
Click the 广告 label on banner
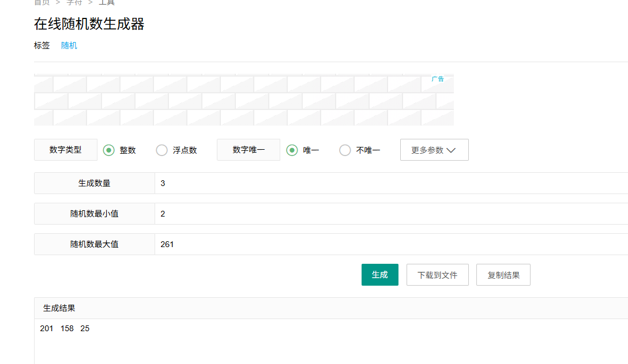point(438,79)
